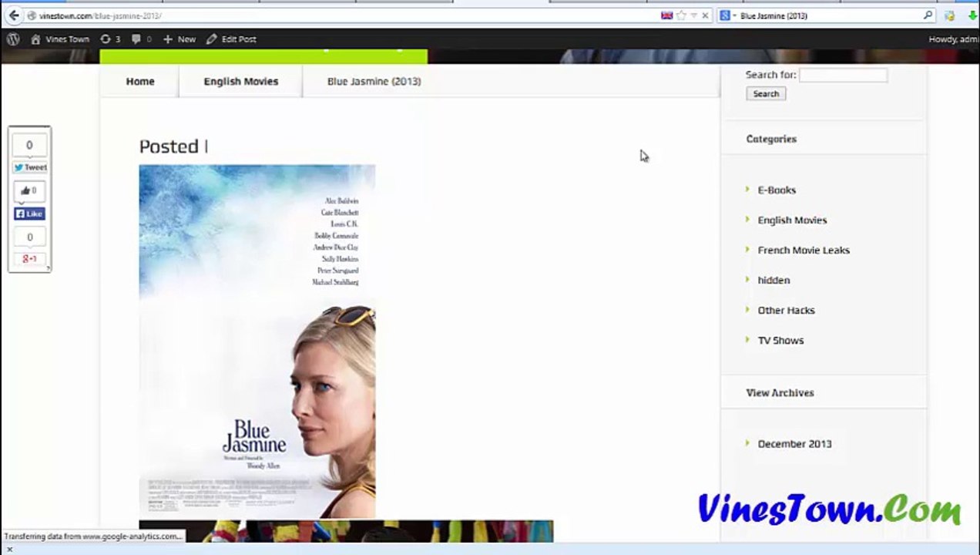Click the UK flag icon in address bar
The width and height of the screenshot is (980, 555).
(x=666, y=15)
